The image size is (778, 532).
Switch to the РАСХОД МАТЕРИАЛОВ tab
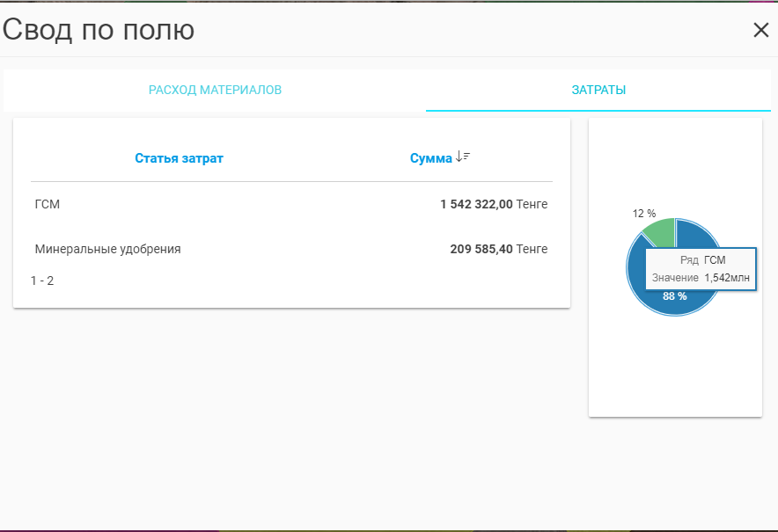tap(215, 91)
